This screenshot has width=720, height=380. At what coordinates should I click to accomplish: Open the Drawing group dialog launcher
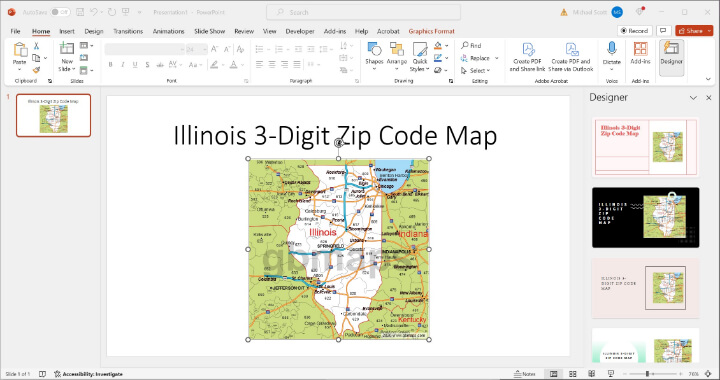(x=450, y=81)
